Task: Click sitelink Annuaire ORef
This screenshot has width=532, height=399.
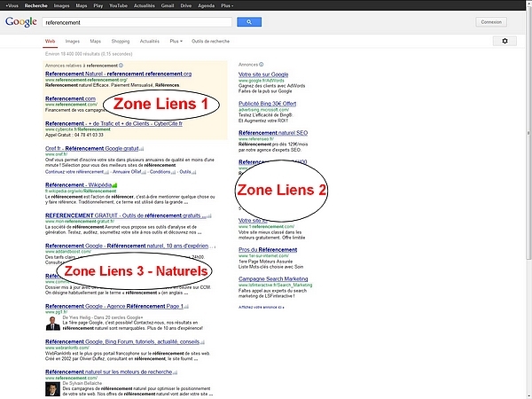Action: click(x=127, y=172)
